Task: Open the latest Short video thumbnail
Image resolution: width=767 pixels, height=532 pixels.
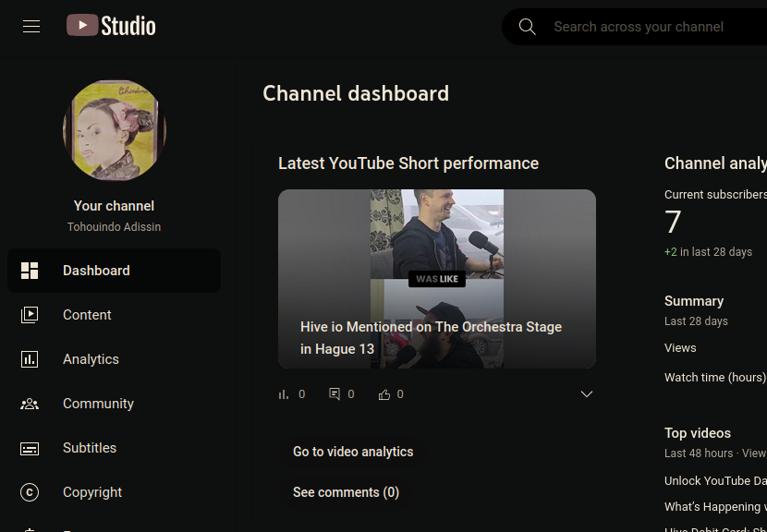Action: click(x=437, y=279)
